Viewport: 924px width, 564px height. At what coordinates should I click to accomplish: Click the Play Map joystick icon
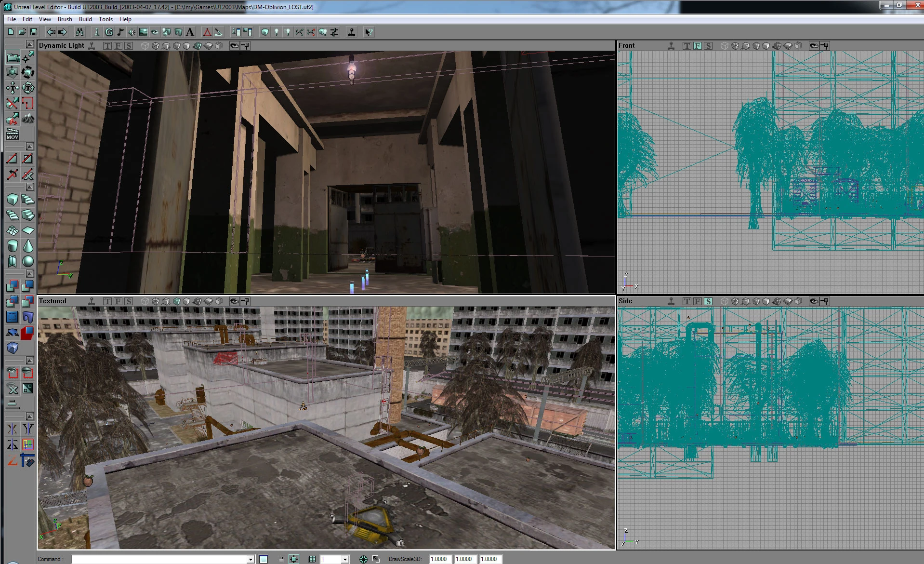[352, 32]
